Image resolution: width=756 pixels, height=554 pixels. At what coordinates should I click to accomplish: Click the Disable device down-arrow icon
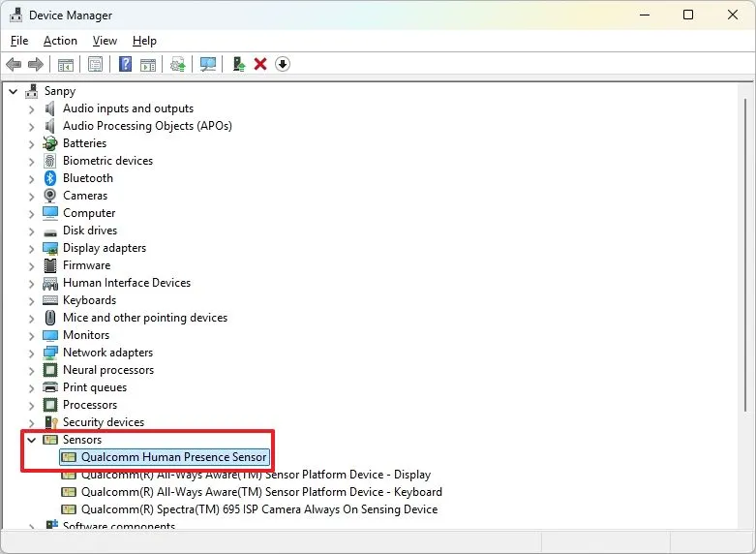point(283,64)
